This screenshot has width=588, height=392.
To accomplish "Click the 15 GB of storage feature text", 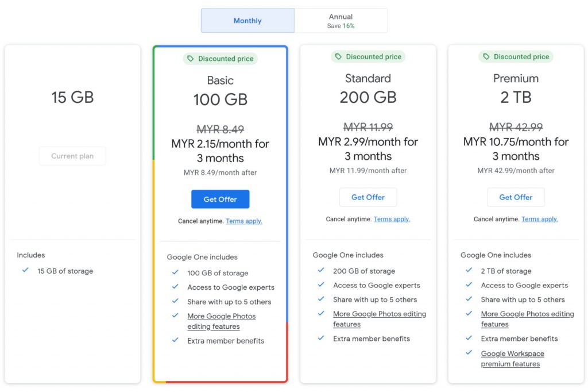I will [65, 271].
